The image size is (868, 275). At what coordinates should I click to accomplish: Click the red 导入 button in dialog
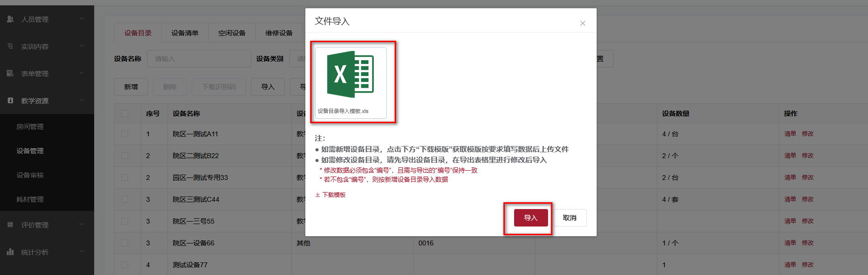[x=531, y=218]
